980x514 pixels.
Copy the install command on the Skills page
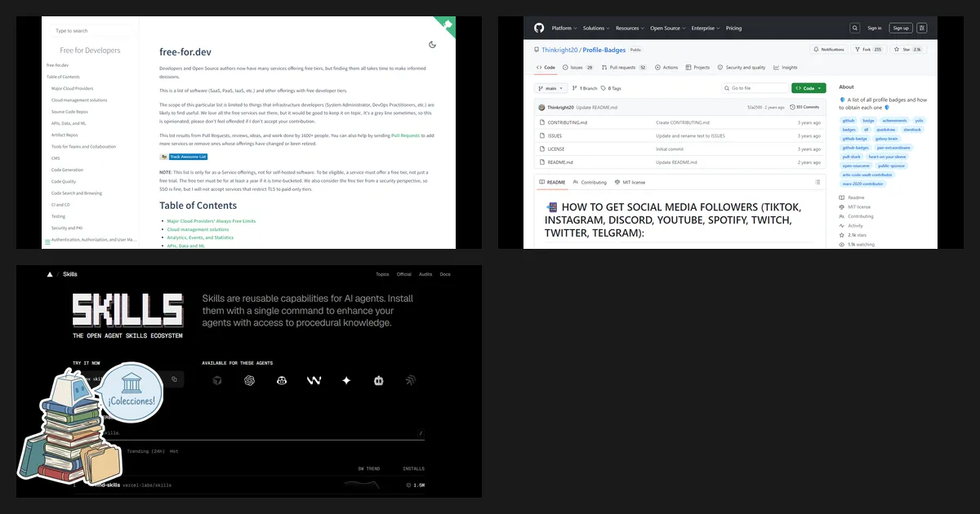pos(174,379)
